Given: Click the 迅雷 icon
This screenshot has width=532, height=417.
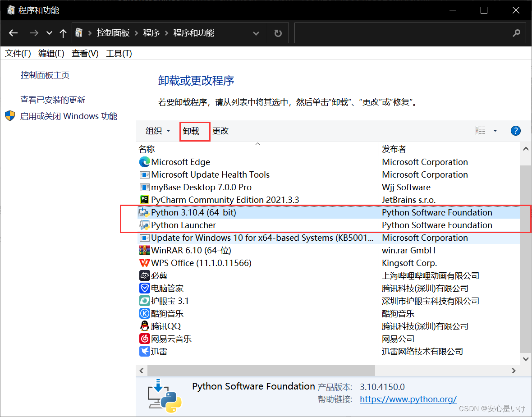Looking at the screenshot, I should tap(145, 352).
